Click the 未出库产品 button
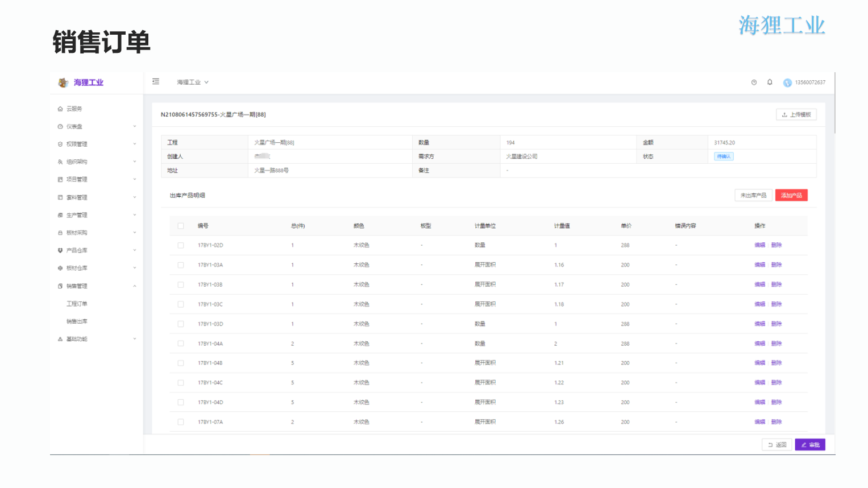Screen dimensions: 868x488 [753, 195]
